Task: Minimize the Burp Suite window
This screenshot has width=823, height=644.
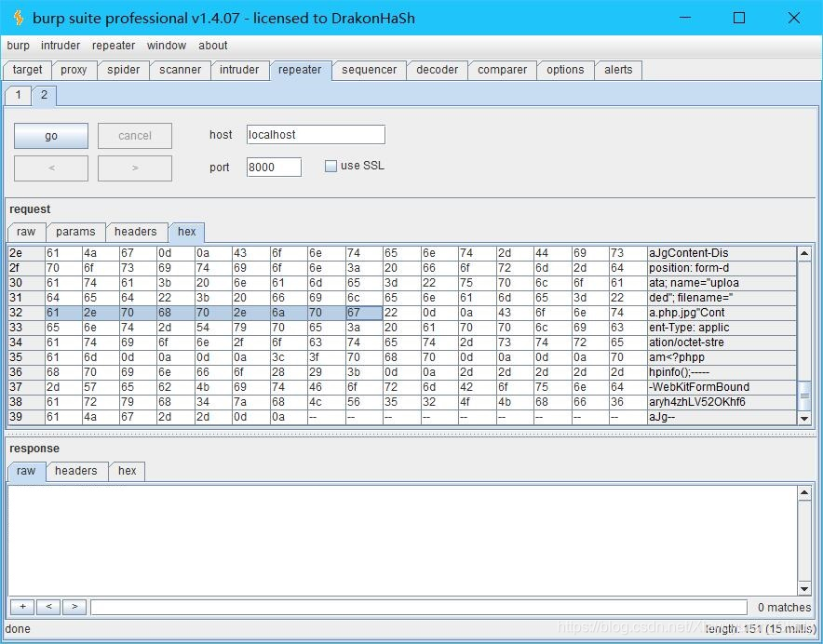Action: click(x=685, y=18)
